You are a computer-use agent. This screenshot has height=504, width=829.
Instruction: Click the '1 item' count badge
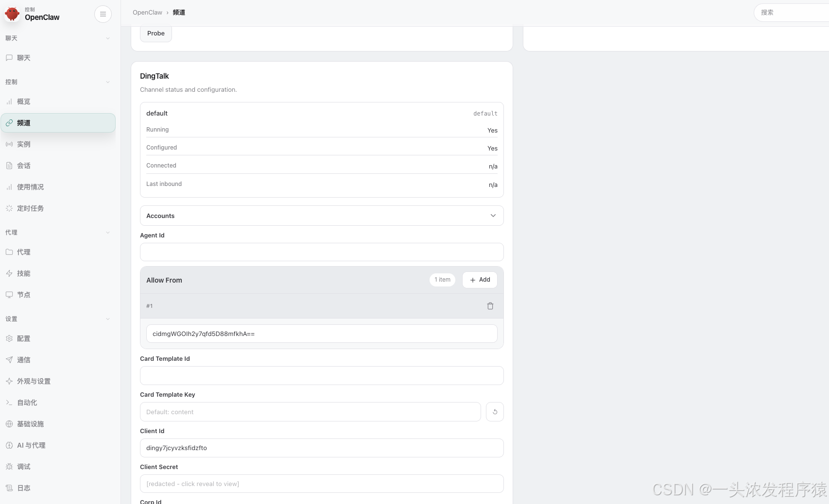(442, 280)
